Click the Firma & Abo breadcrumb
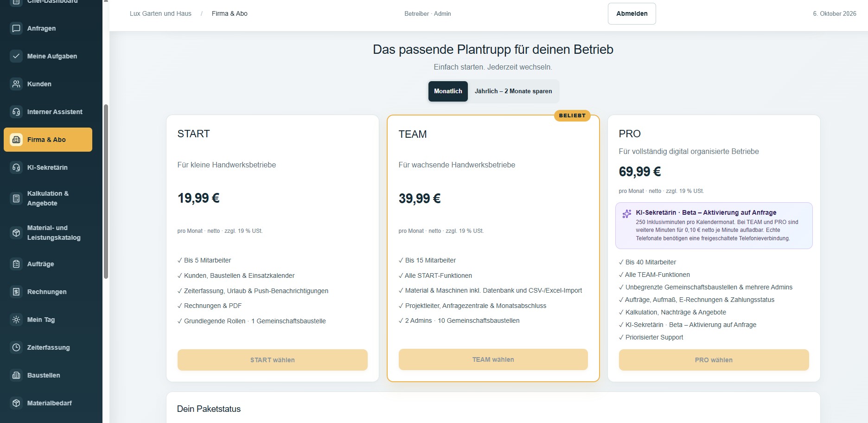This screenshot has height=423, width=868. point(230,13)
